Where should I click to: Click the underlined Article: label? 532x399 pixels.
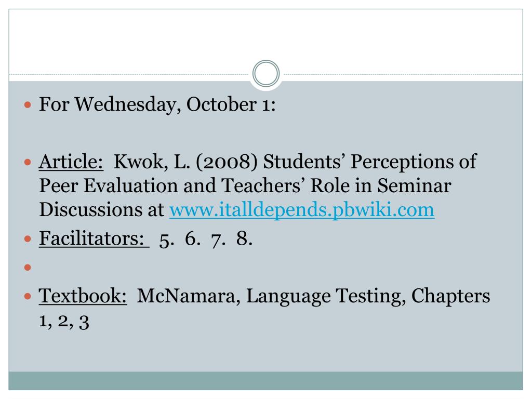click(71, 162)
